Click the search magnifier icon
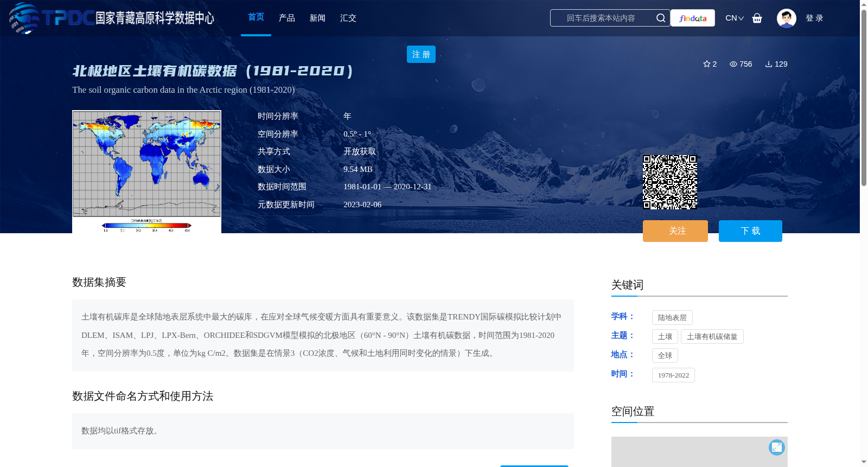The height and width of the screenshot is (467, 868). [661, 18]
